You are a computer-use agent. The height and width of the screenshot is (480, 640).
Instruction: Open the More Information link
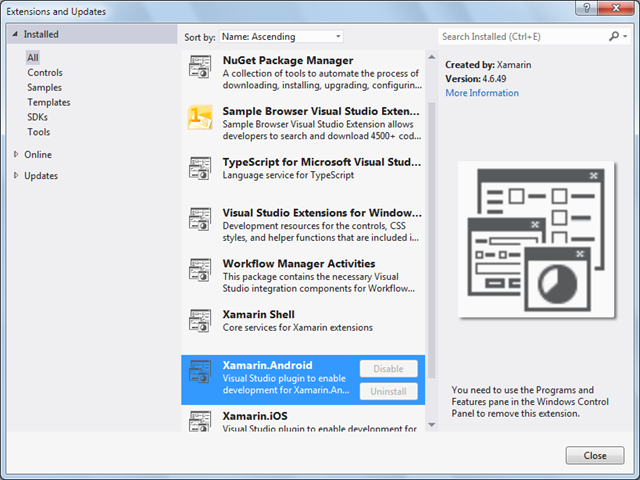[482, 93]
